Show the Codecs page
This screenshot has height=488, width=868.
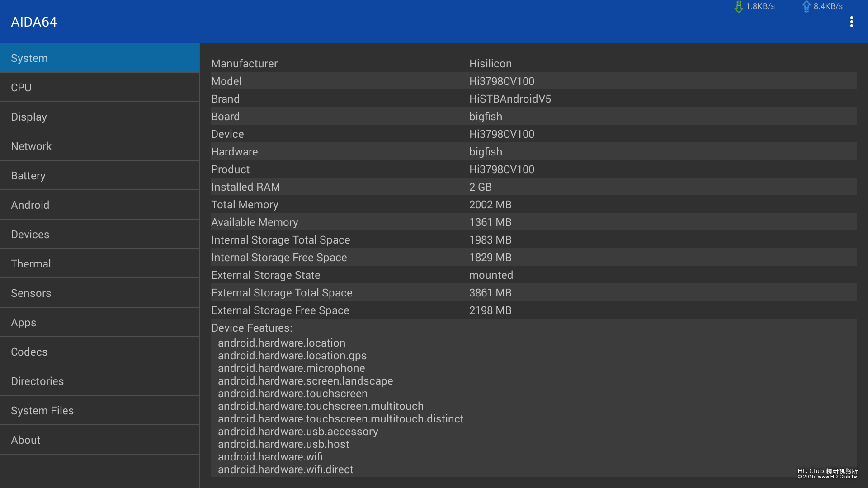click(99, 352)
